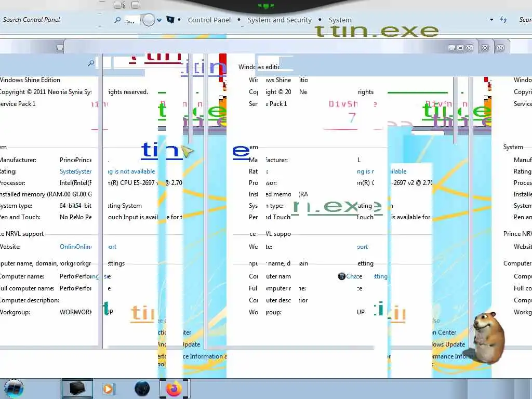The image size is (532, 399).
Task: Go to System and Security breadcrumb
Action: click(280, 20)
